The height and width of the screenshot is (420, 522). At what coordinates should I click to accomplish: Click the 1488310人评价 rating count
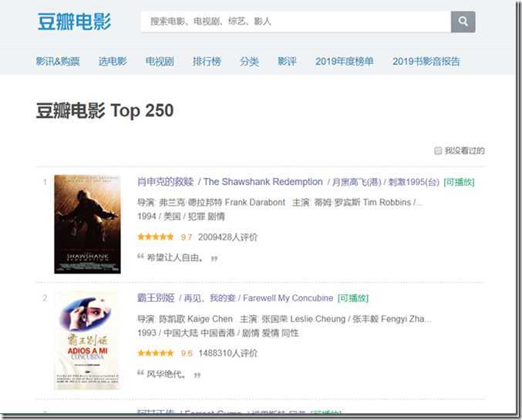click(227, 354)
